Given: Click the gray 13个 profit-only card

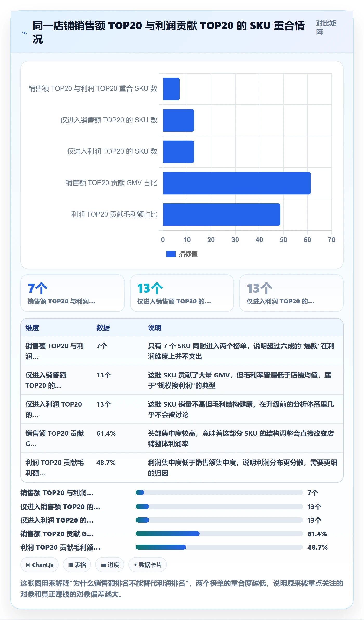Looking at the screenshot, I should (x=291, y=293).
